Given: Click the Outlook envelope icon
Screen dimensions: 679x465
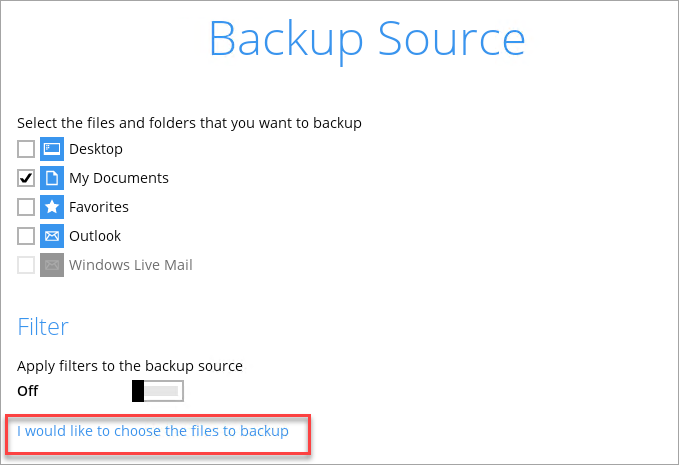Looking at the screenshot, I should [52, 236].
